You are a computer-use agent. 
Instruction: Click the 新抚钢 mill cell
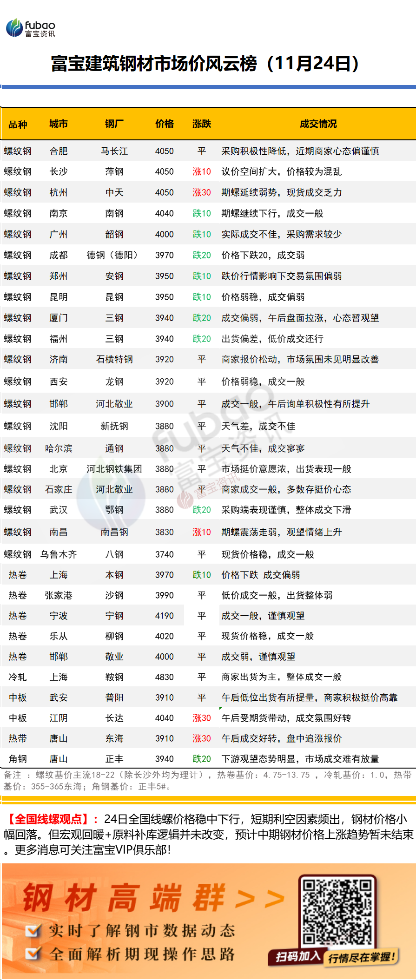coord(114,426)
